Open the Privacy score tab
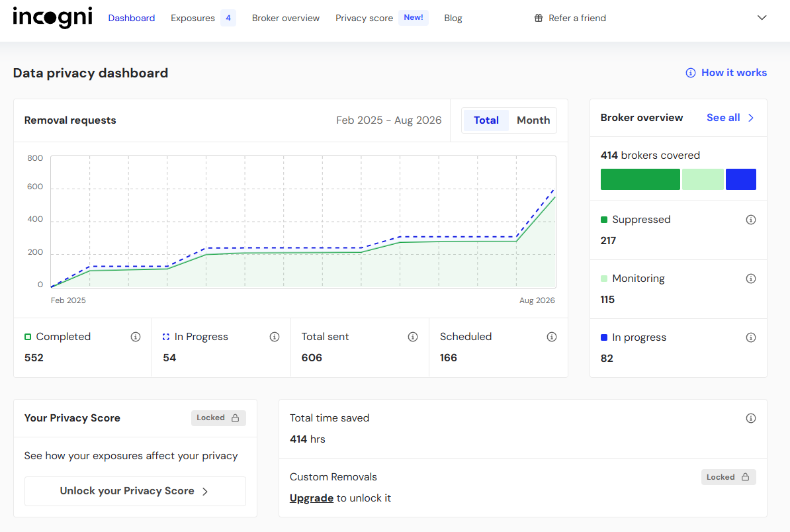 365,18
